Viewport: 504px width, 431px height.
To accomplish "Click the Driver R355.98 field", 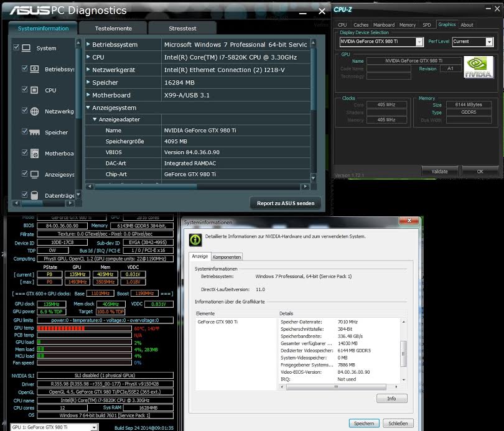I will point(105,384).
